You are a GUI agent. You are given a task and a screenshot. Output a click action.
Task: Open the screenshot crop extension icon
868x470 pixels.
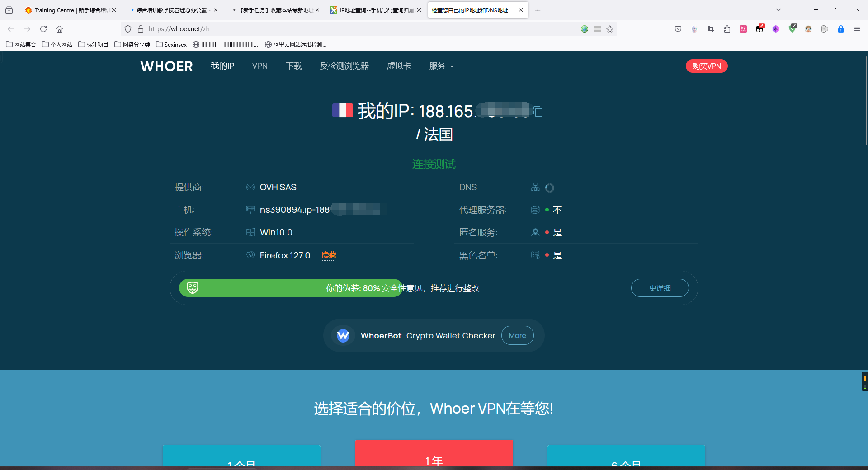point(711,29)
